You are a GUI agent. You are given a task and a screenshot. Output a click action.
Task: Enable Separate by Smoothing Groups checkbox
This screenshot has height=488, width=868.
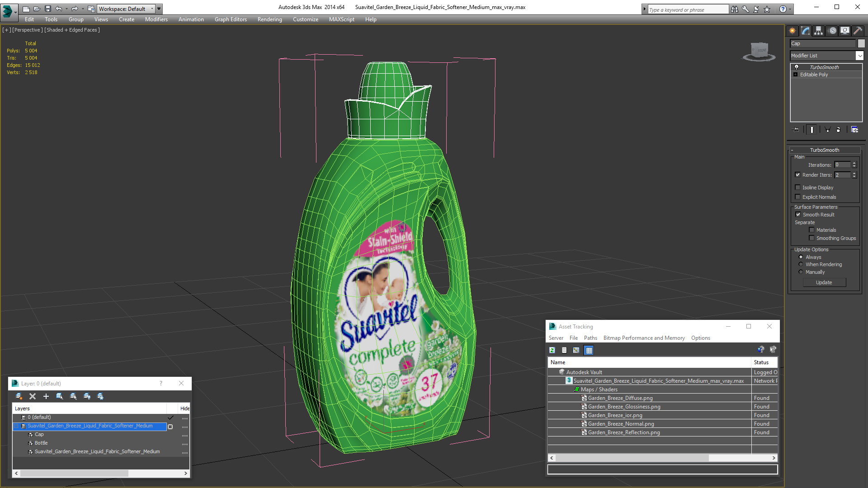click(811, 238)
